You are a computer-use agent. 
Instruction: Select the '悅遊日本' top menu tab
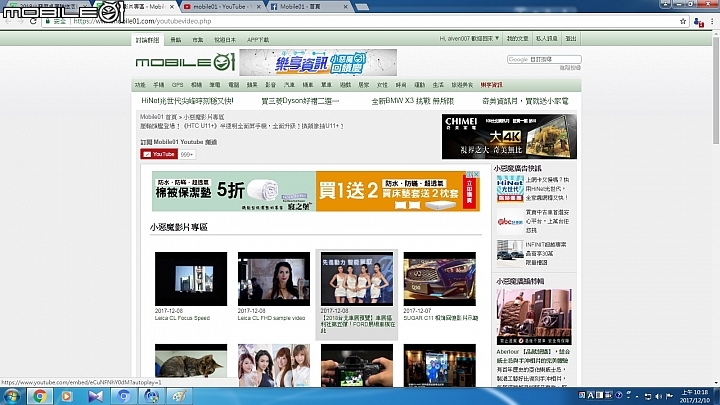tap(225, 39)
